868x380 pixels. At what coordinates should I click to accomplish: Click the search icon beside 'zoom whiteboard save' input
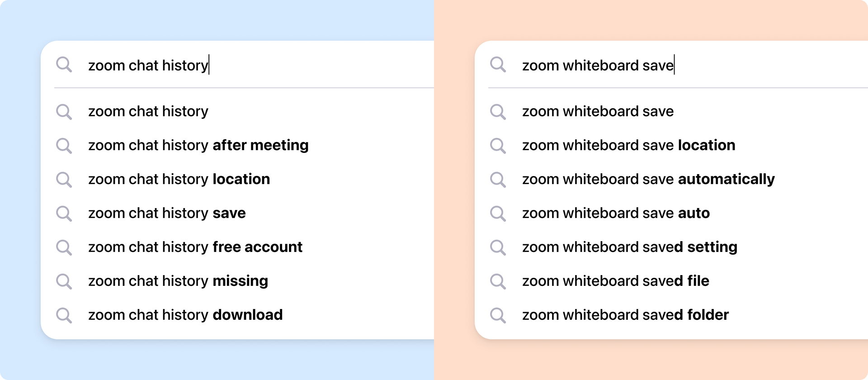click(498, 65)
